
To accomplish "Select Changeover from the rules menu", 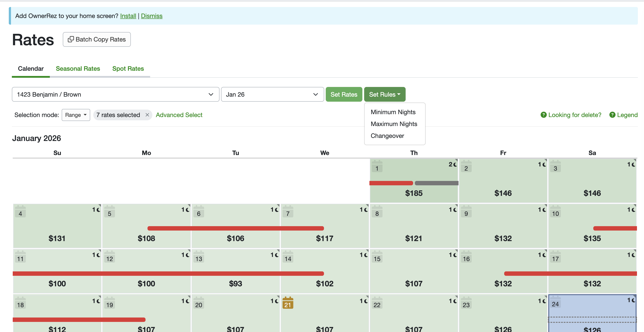I will 387,136.
